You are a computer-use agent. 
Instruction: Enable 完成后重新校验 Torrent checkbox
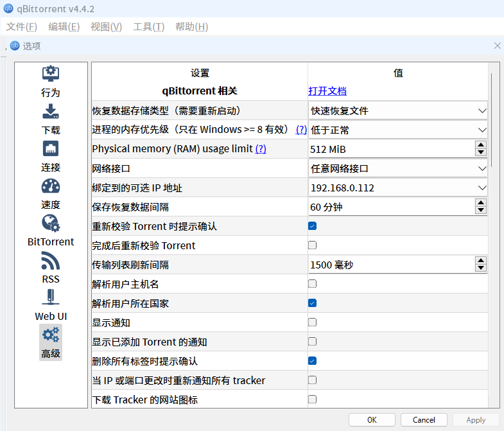point(312,245)
